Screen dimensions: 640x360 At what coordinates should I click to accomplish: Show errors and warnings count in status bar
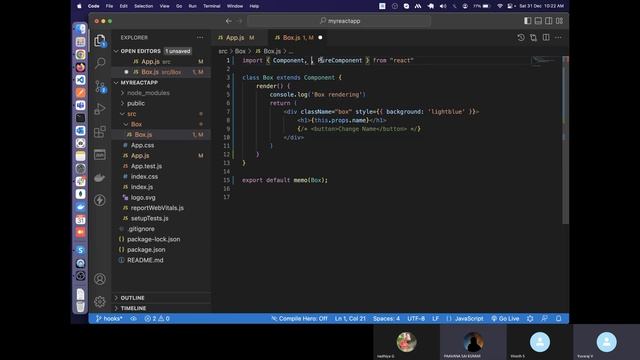157,318
